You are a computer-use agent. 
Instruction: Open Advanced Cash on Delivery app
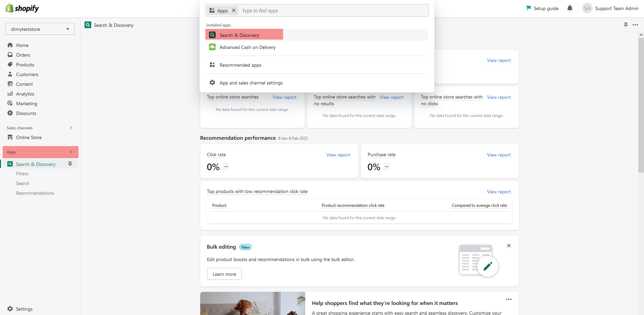248,47
